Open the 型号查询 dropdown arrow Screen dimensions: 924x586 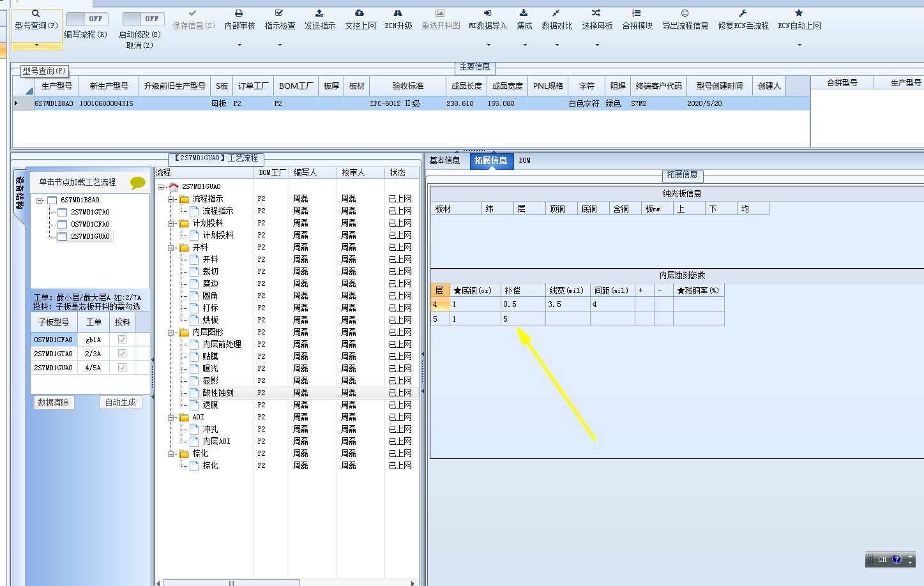[x=36, y=45]
